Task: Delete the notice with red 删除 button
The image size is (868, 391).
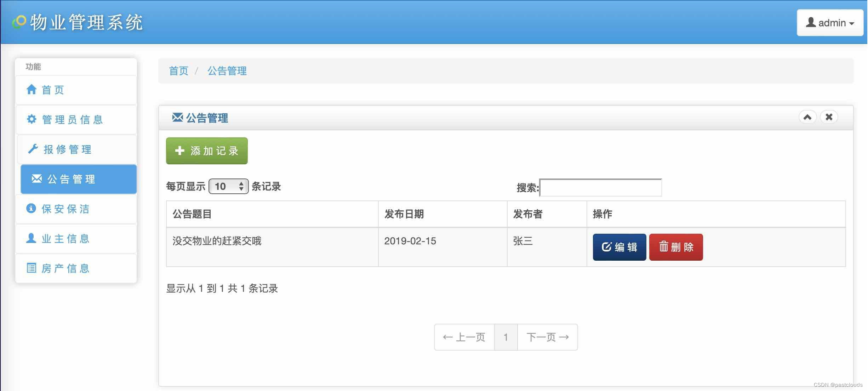Action: click(x=676, y=247)
